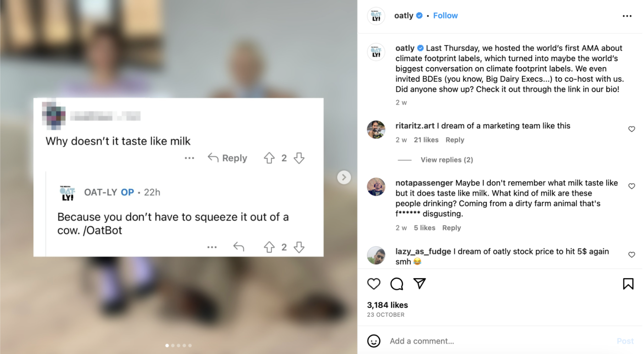Like lazy_as_fudge's comment heart
This screenshot has width=644, height=354.
(632, 255)
